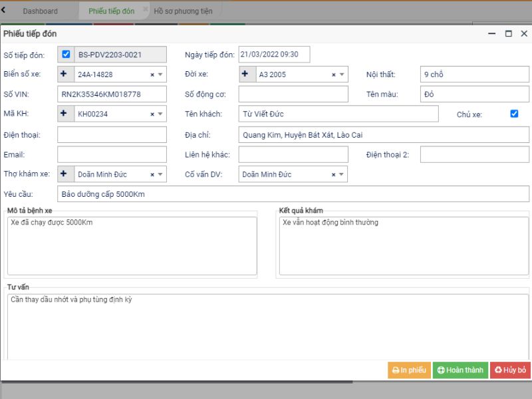Go back using the left arrow icon
This screenshot has width=532, height=399.
coord(4,10)
